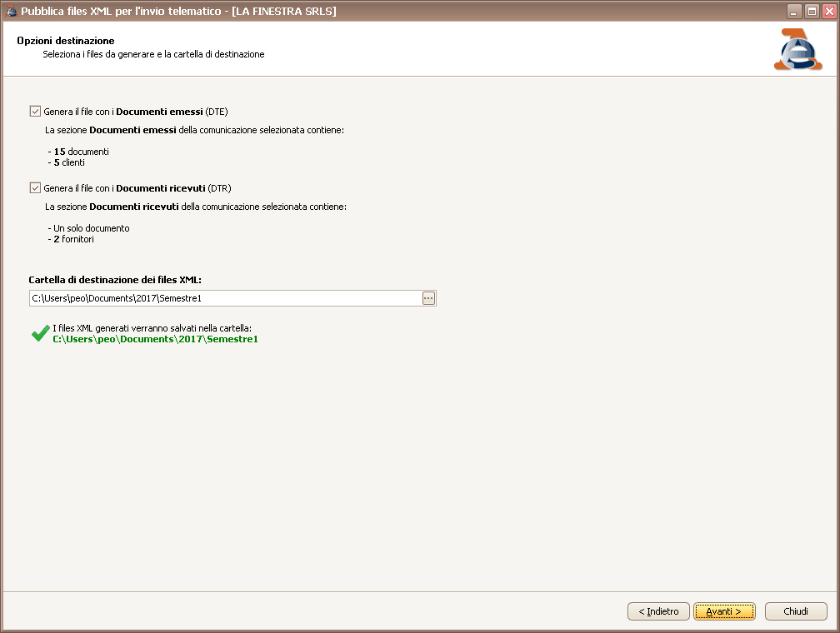Minimize the Pubblica files XML window
Image resolution: width=840 pixels, height=633 pixels.
tap(792, 12)
